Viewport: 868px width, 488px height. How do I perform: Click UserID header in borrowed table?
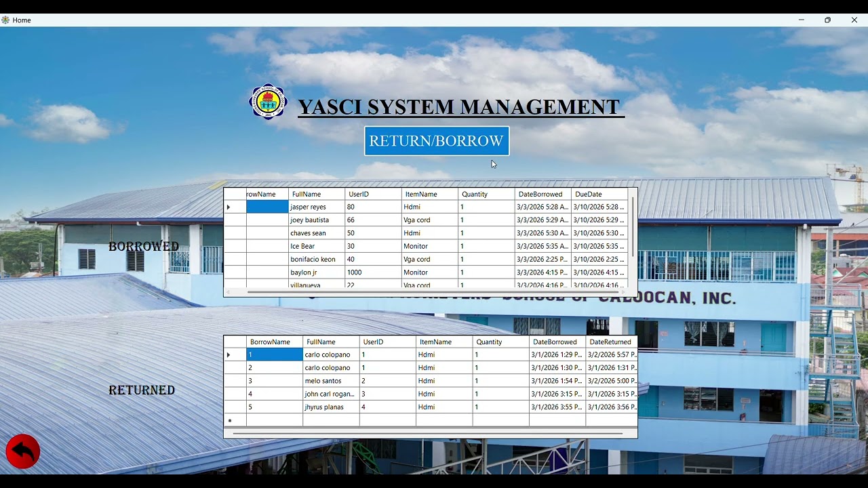point(374,194)
